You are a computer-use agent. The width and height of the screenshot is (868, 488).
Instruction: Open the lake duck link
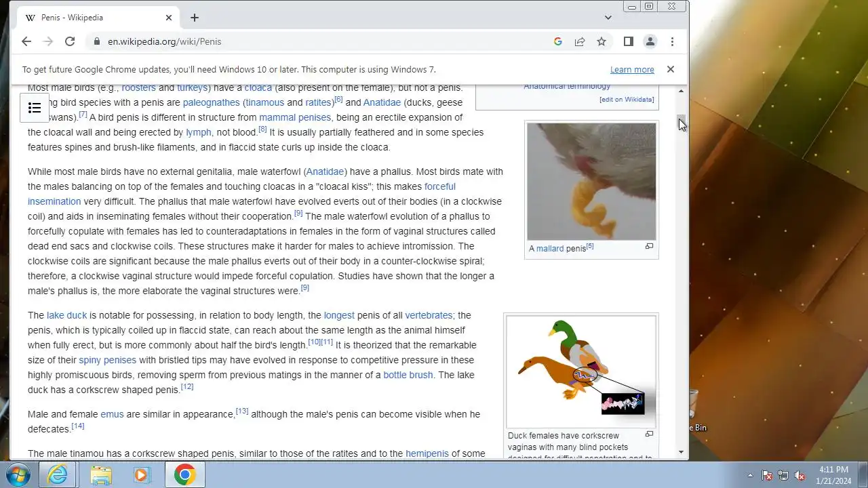[x=67, y=315]
